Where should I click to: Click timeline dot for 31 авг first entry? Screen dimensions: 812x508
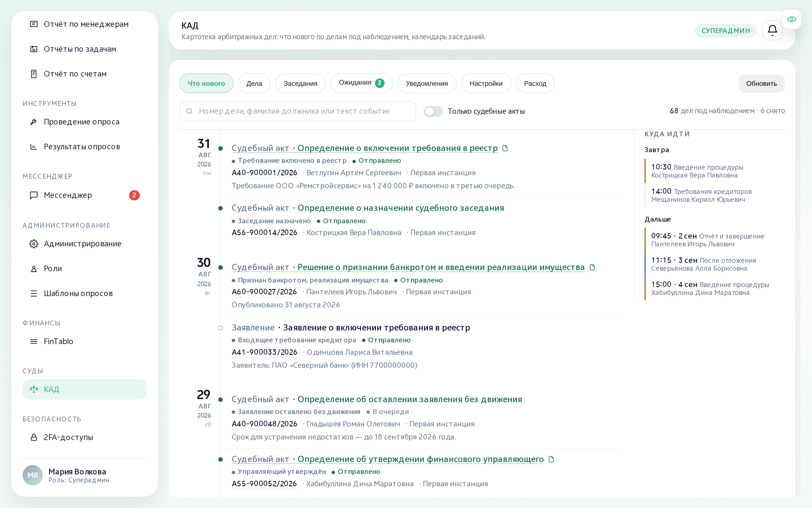click(220, 148)
